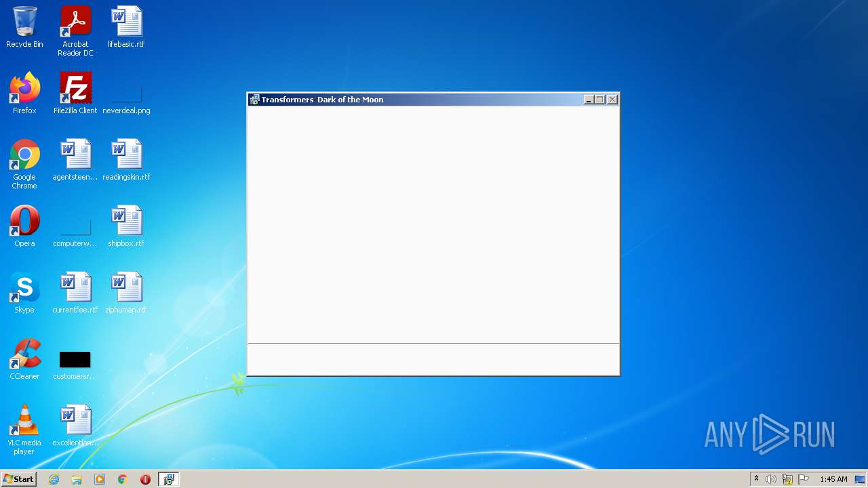The image size is (868, 488).
Task: Select the Transformers installer taskbar button
Action: (x=168, y=479)
